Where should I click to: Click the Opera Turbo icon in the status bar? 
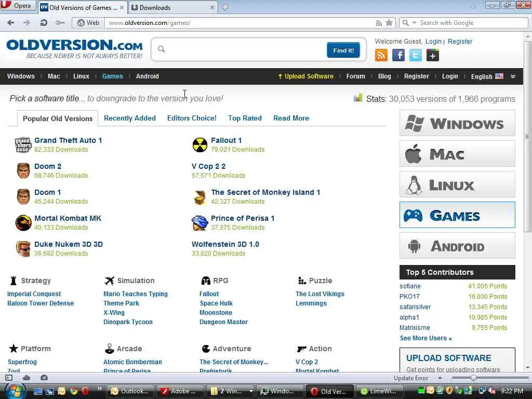[44, 378]
